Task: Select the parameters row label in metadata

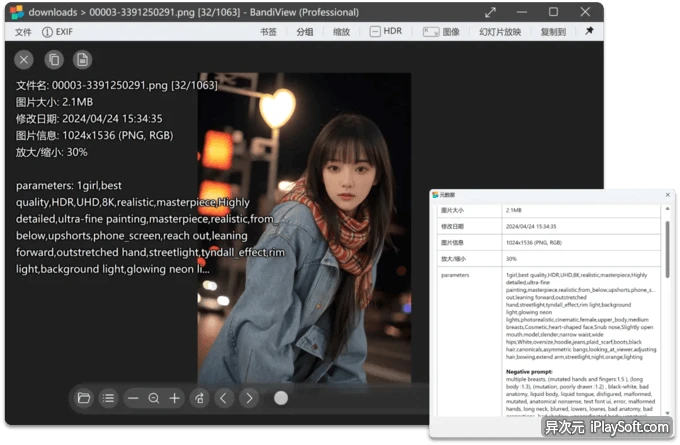Action: (455, 275)
